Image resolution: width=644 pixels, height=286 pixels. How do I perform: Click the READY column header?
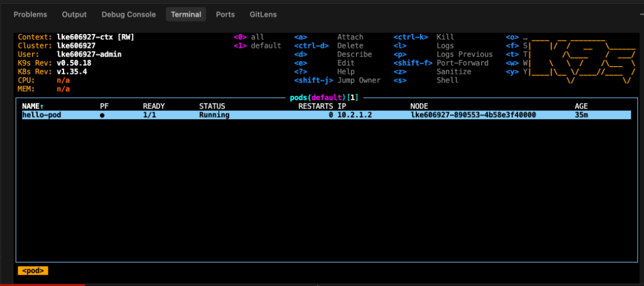(x=153, y=106)
